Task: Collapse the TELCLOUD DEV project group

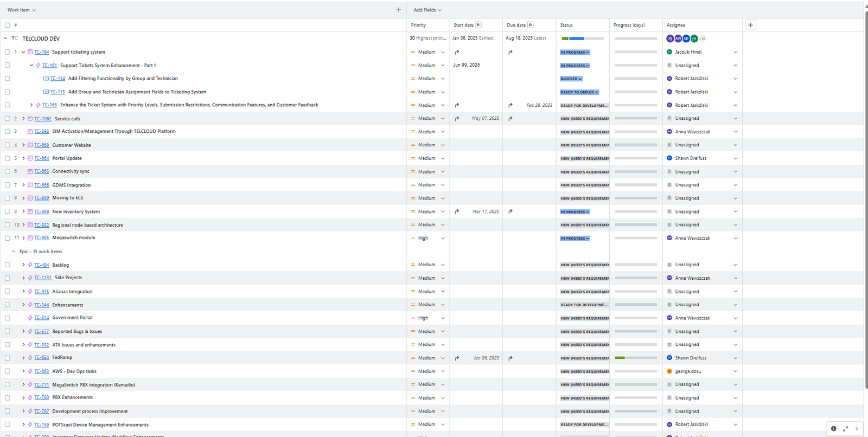Action: point(5,38)
